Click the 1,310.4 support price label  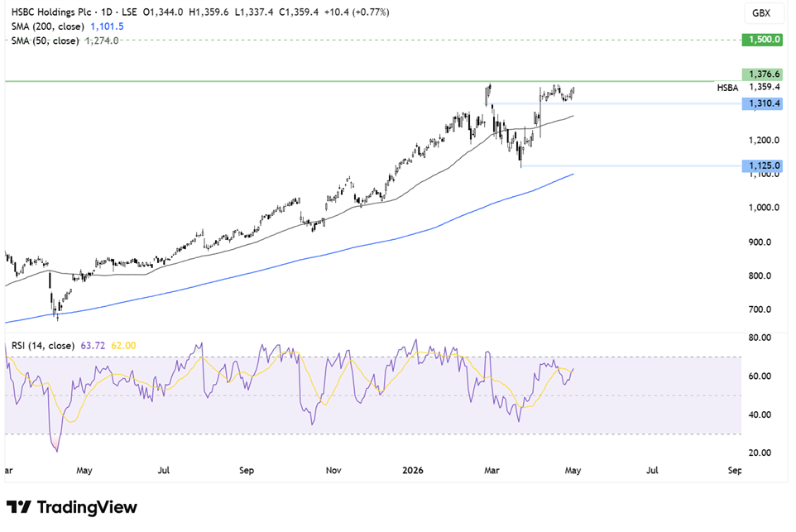[x=762, y=103]
